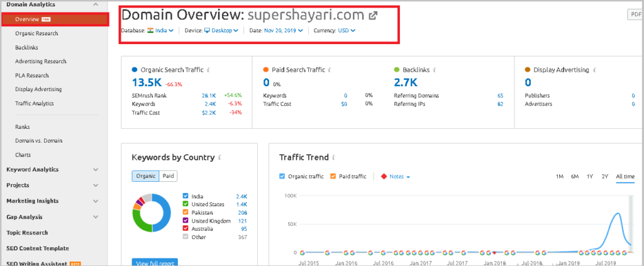This screenshot has width=644, height=266.
Task: Open Display Advertising in sidebar
Action: 38,89
